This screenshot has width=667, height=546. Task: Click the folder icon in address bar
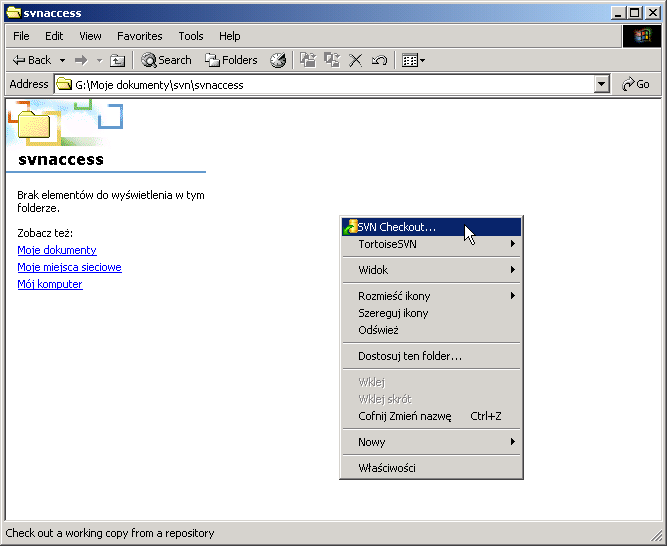pyautogui.click(x=64, y=84)
